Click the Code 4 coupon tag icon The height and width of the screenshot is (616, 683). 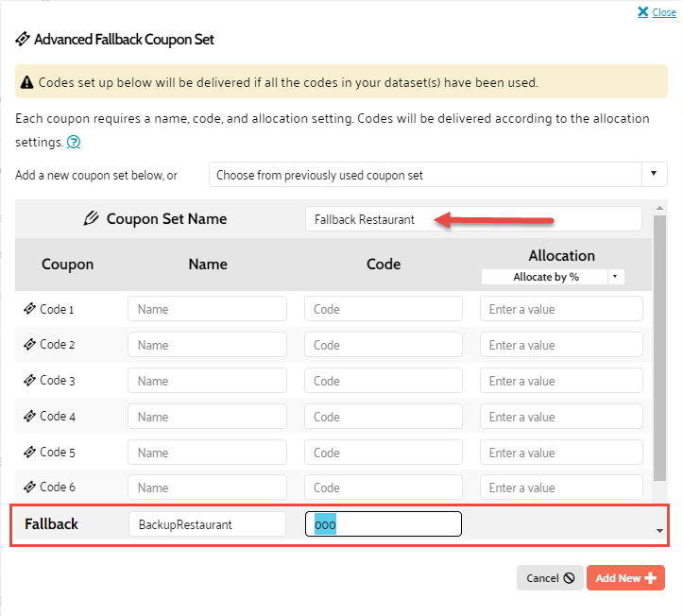click(x=29, y=417)
